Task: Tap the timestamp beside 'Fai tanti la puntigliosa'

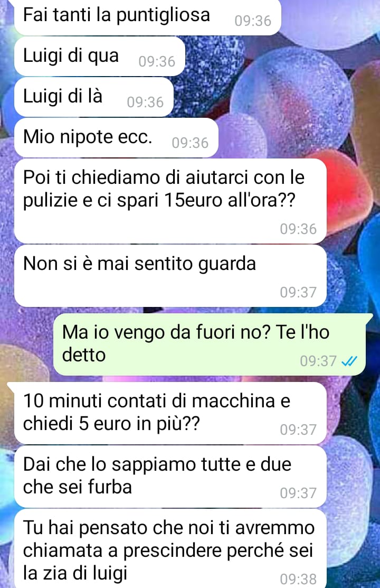Action: 253,21
